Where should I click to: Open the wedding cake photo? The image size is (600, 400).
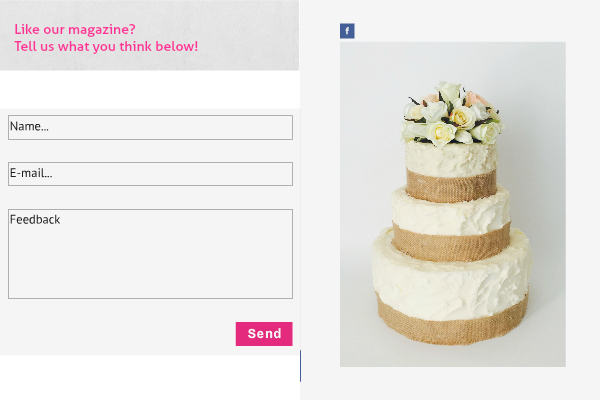(x=453, y=204)
